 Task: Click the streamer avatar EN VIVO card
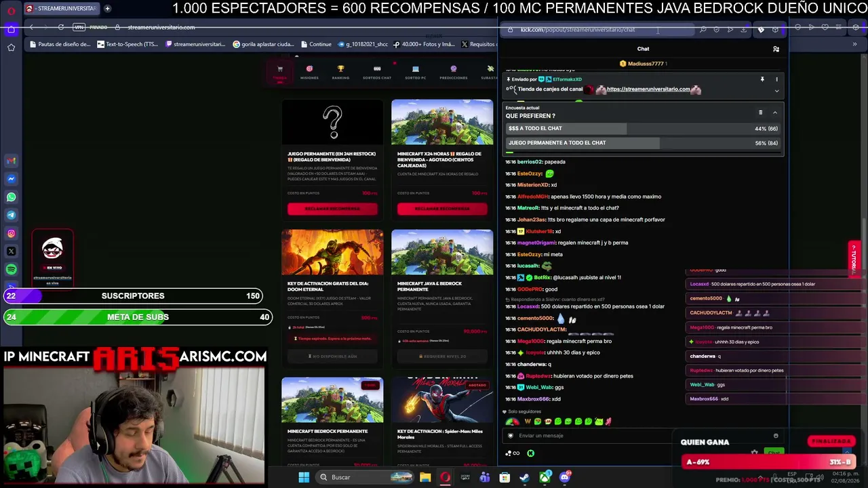click(x=52, y=258)
